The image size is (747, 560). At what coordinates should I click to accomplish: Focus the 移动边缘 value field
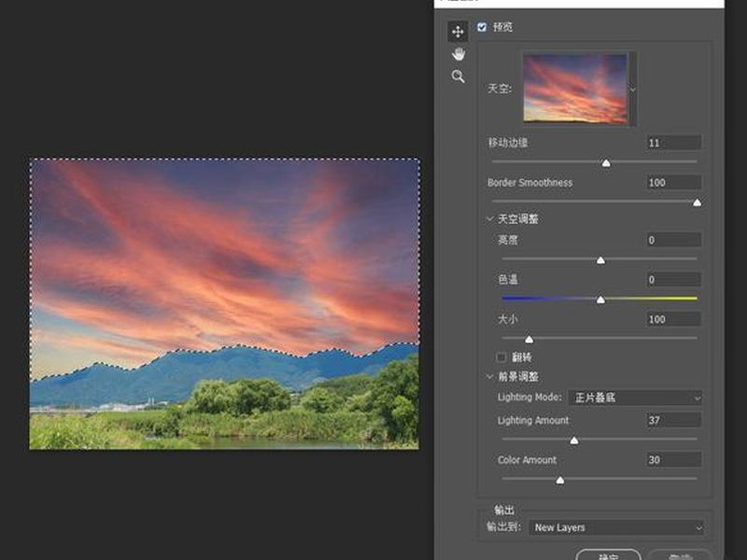coord(673,143)
